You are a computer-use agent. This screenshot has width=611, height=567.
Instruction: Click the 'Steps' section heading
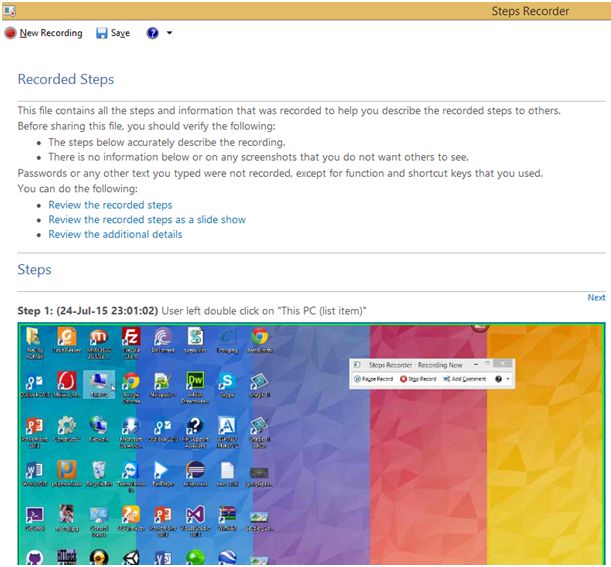(x=34, y=270)
